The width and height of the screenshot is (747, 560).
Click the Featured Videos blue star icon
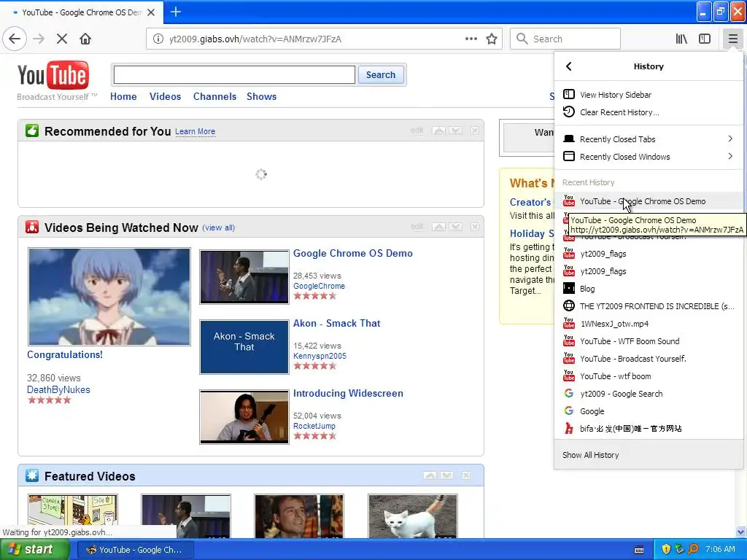(x=32, y=475)
